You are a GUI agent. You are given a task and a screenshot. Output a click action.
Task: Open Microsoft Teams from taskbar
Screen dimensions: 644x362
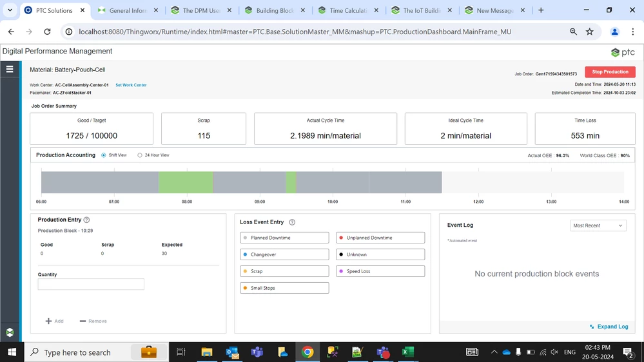[257, 352]
